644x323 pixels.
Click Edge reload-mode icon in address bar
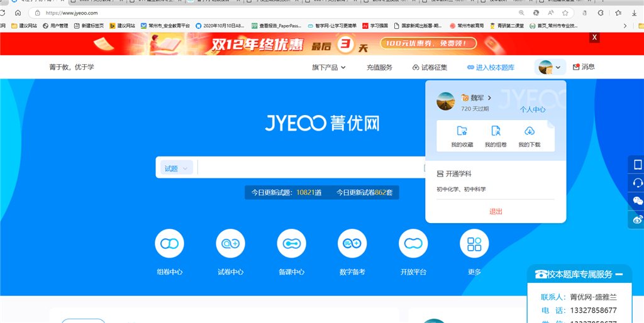click(x=536, y=13)
